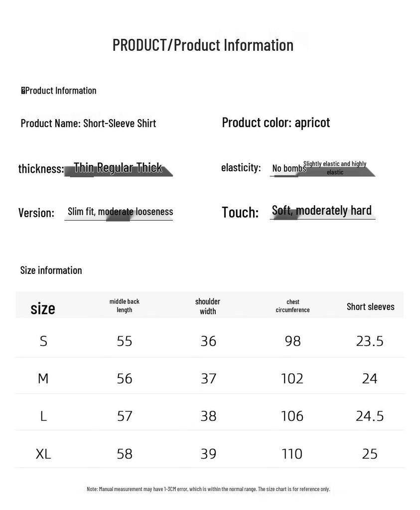Click the thickness indicator bar

point(119,171)
